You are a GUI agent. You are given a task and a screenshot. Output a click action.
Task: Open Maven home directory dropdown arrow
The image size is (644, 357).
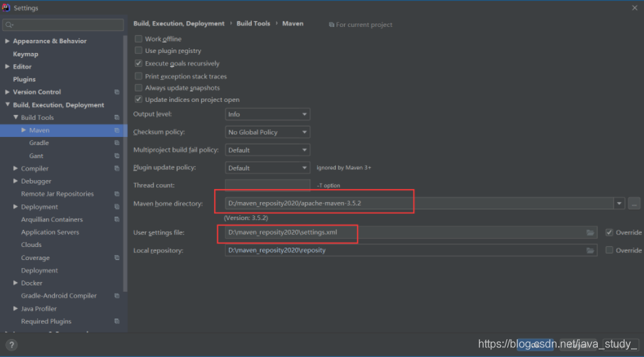tap(619, 204)
